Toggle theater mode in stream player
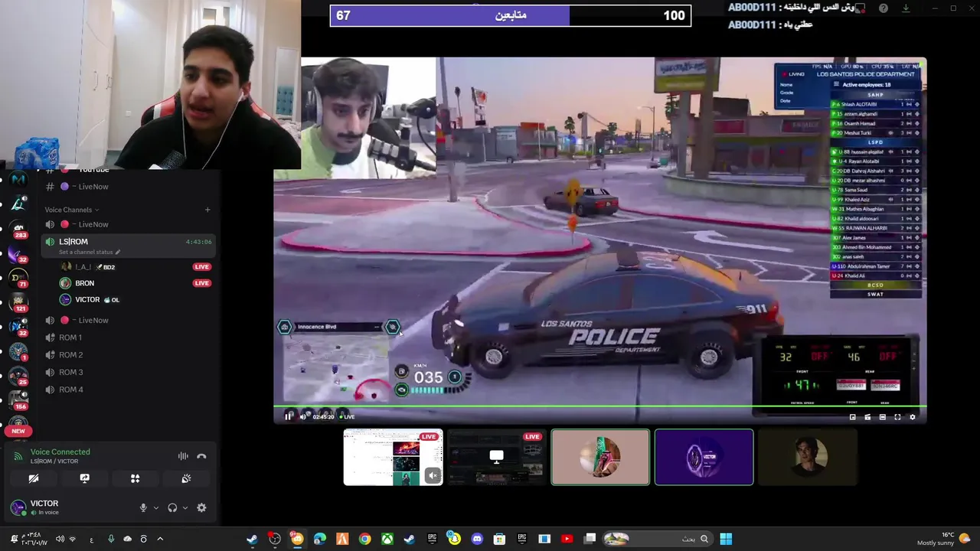Image resolution: width=980 pixels, height=551 pixels. pyautogui.click(x=883, y=417)
